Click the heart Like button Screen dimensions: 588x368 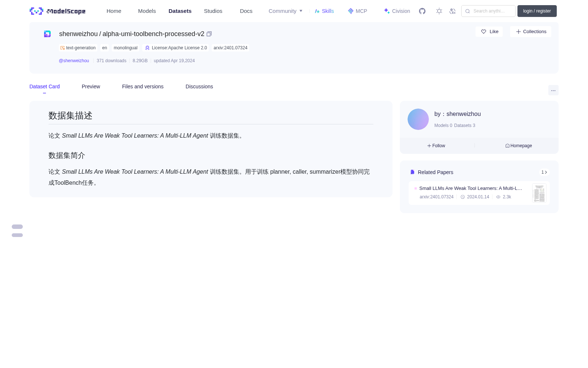point(489,32)
